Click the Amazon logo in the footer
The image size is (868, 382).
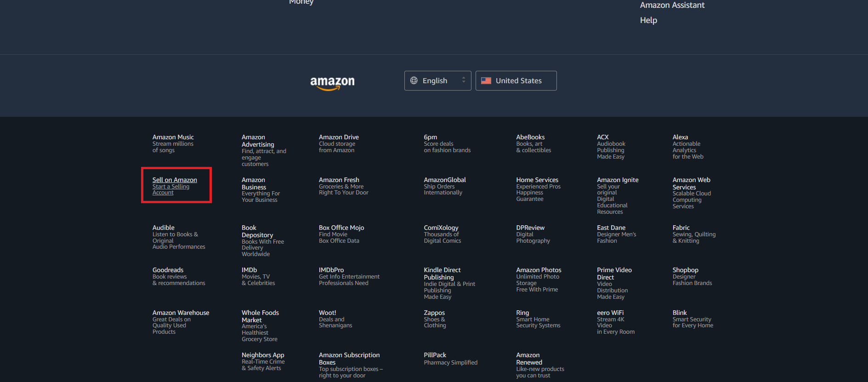[332, 83]
